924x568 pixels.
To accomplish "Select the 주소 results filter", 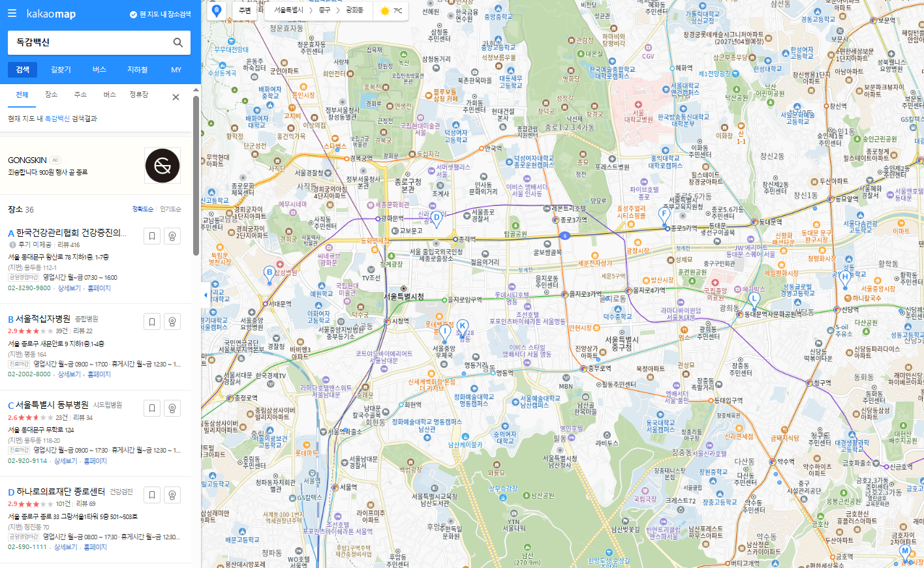I will pos(80,95).
